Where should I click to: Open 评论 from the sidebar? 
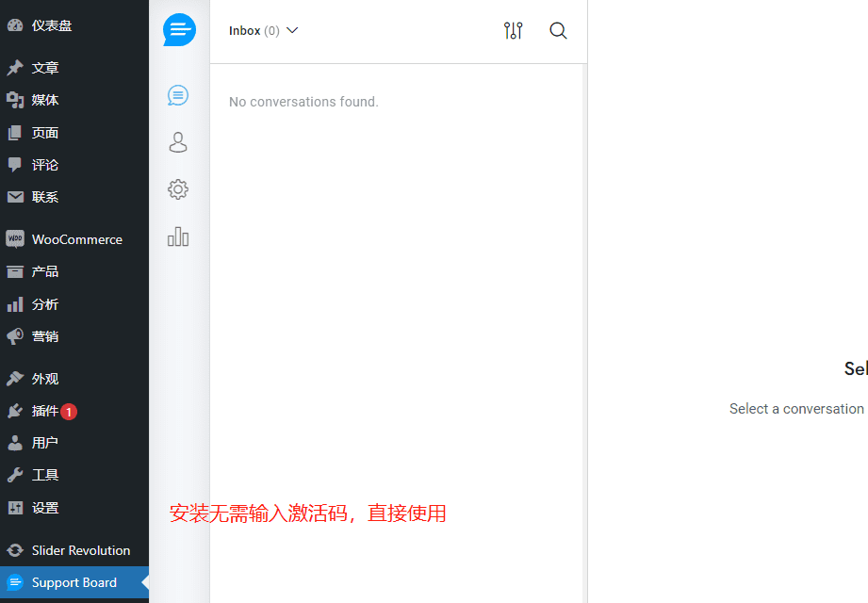click(42, 164)
